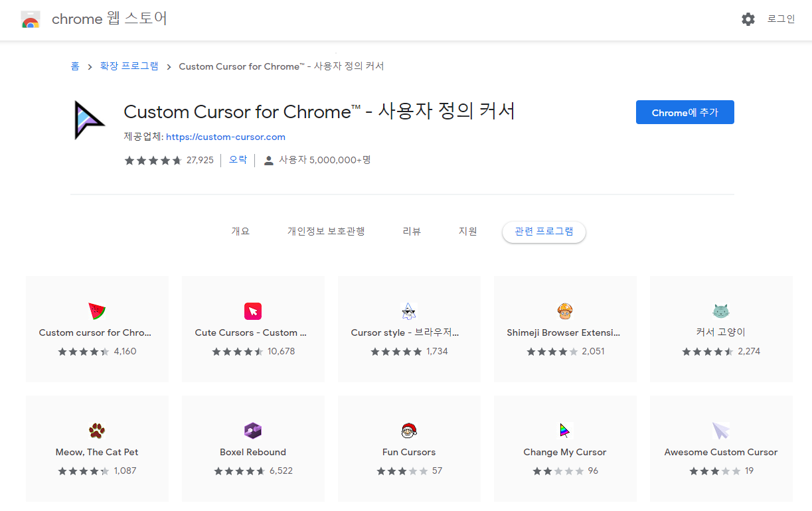Click the 오락 category link
Viewport: 812px width, 511px height.
coord(238,160)
